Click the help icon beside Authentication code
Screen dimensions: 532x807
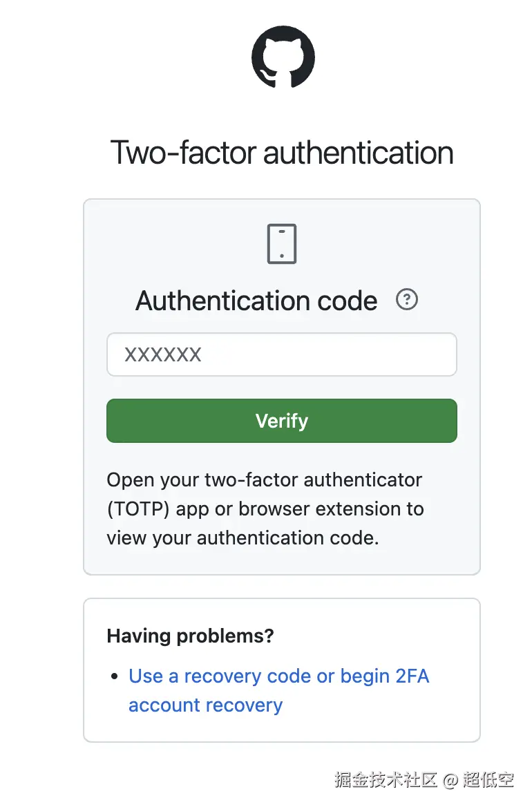407,299
